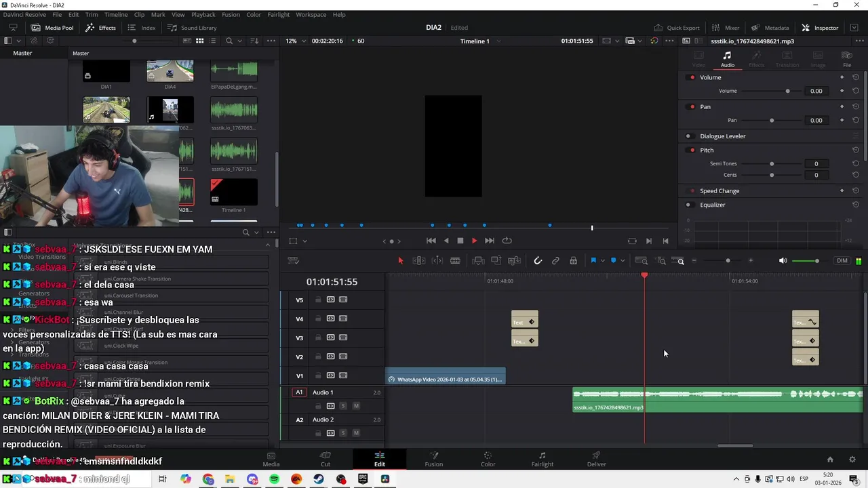Screen dimensions: 868x488
Task: Open the Cut page tab
Action: coord(325,459)
